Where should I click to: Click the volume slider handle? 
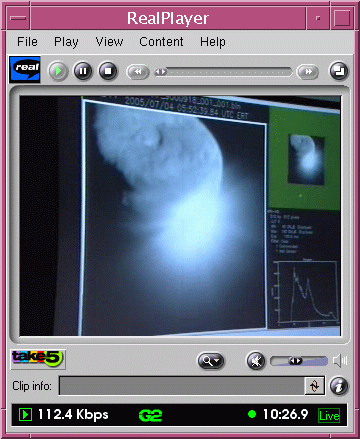coord(295,361)
